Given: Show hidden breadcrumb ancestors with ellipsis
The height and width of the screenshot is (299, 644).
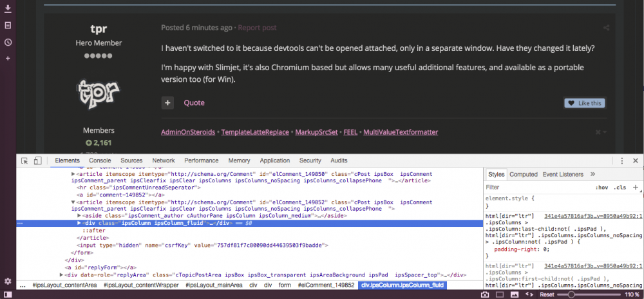Looking at the screenshot, I should pyautogui.click(x=23, y=285).
